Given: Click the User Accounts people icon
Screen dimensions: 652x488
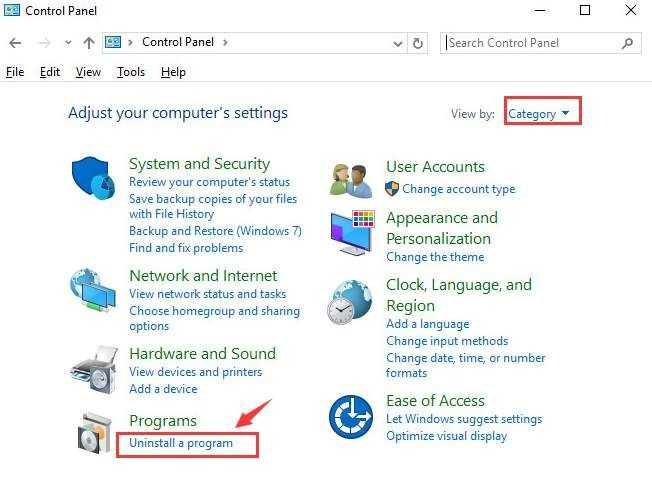Looking at the screenshot, I should (x=351, y=179).
